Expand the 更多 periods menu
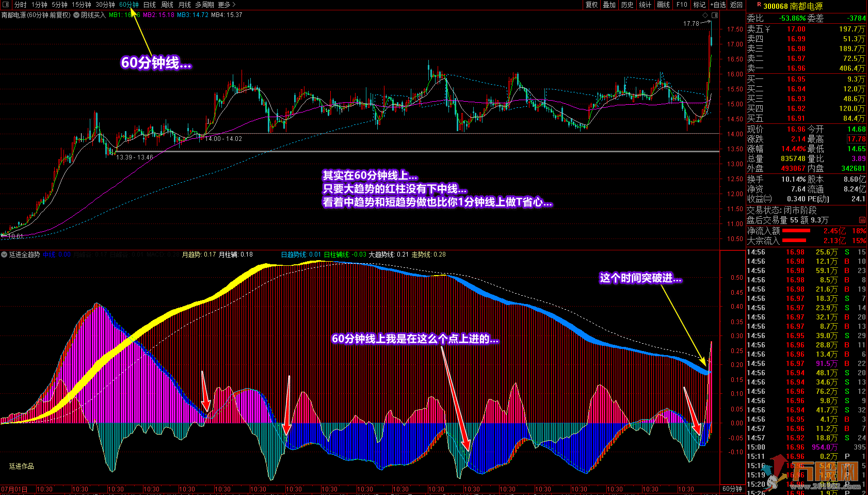868x495 pixels. (x=227, y=5)
